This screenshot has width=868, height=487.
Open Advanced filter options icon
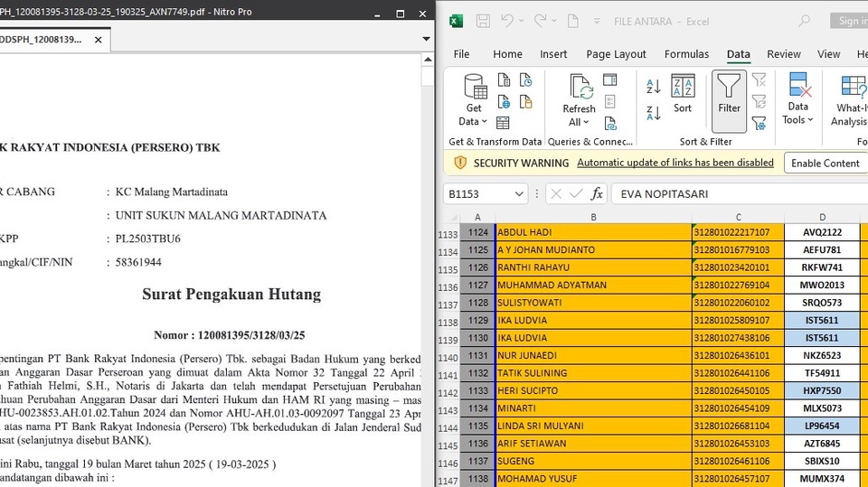(759, 124)
